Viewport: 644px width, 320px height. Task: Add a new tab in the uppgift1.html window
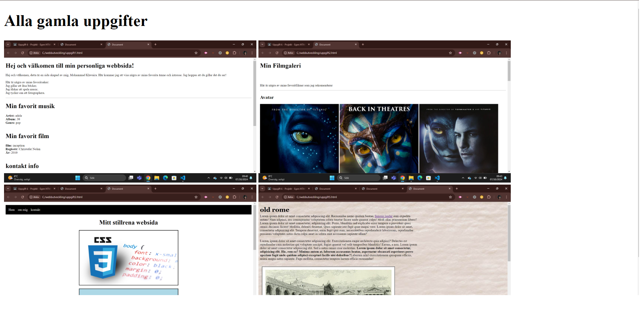[x=155, y=44]
